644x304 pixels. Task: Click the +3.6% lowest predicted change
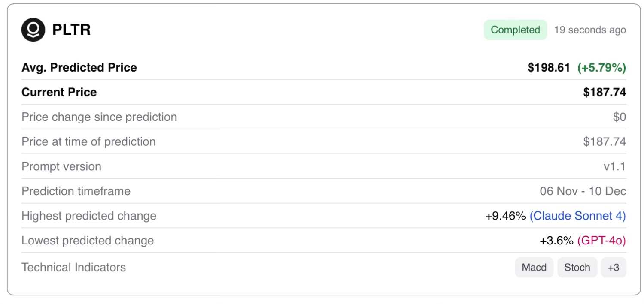click(556, 241)
